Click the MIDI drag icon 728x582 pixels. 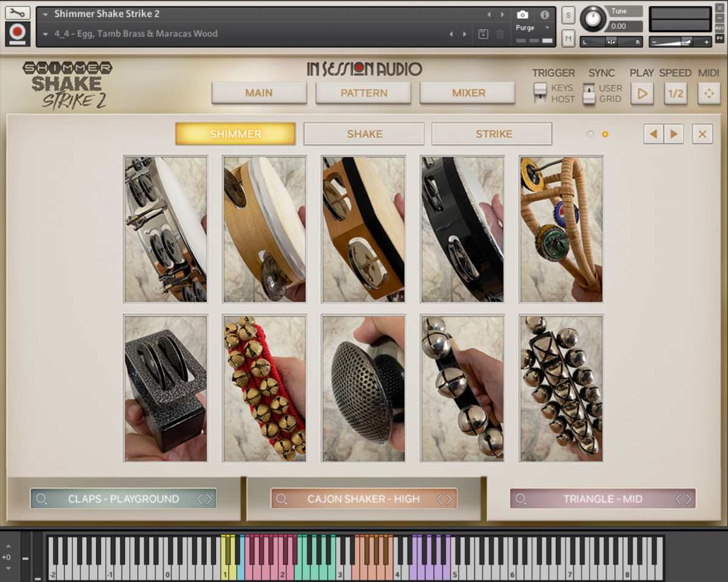pos(709,93)
